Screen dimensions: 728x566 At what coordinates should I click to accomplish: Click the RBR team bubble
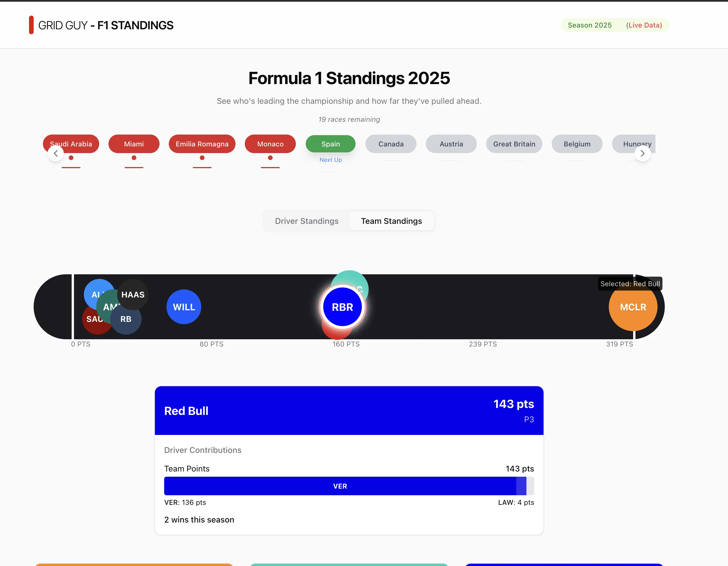click(342, 307)
